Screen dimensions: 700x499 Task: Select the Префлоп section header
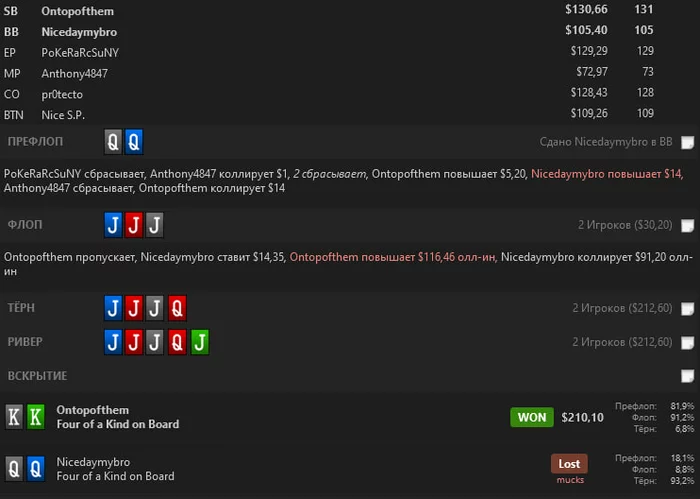pyautogui.click(x=35, y=141)
